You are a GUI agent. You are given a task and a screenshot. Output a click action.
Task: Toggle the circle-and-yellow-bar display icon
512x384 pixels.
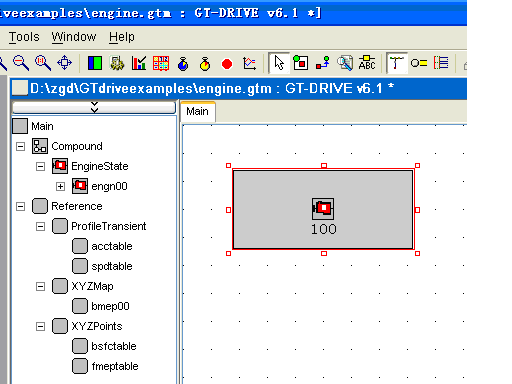click(x=419, y=63)
